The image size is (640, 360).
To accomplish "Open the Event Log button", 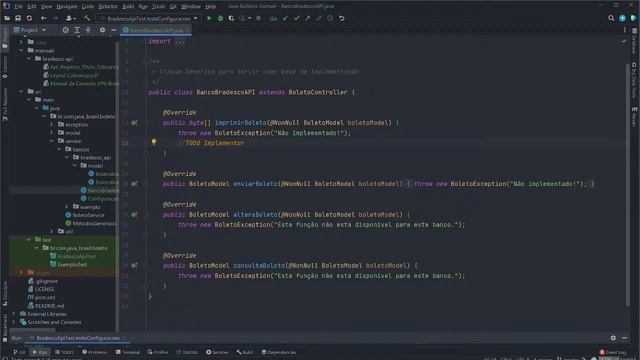I will coord(613,352).
